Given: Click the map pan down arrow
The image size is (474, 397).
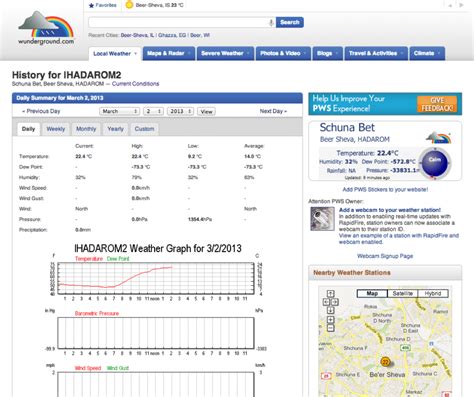Looking at the screenshot, I should click(330, 310).
